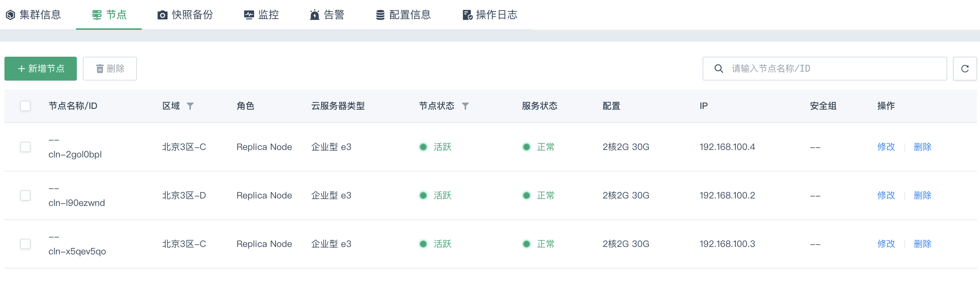
Task: Click the refresh icon beside search box
Action: pyautogui.click(x=964, y=69)
